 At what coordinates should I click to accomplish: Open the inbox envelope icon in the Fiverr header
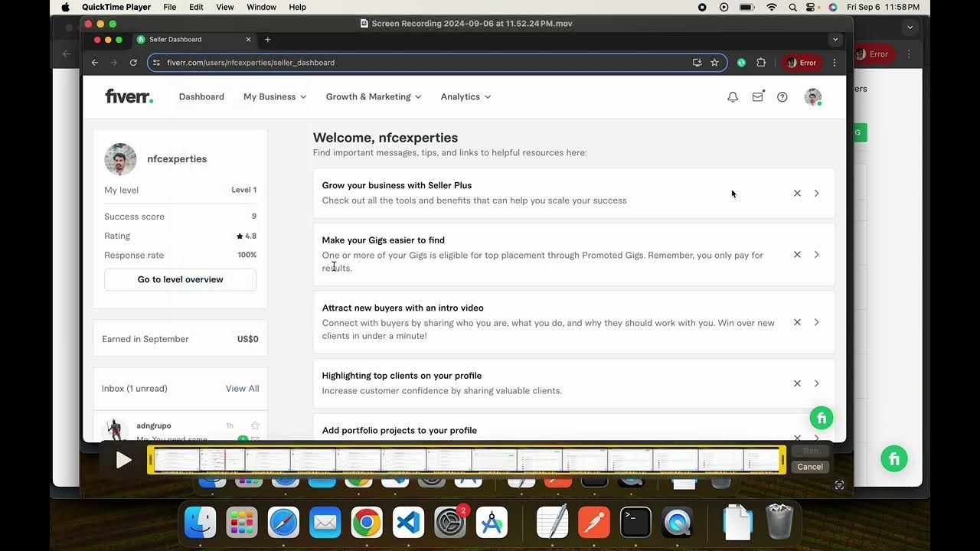[x=758, y=96]
